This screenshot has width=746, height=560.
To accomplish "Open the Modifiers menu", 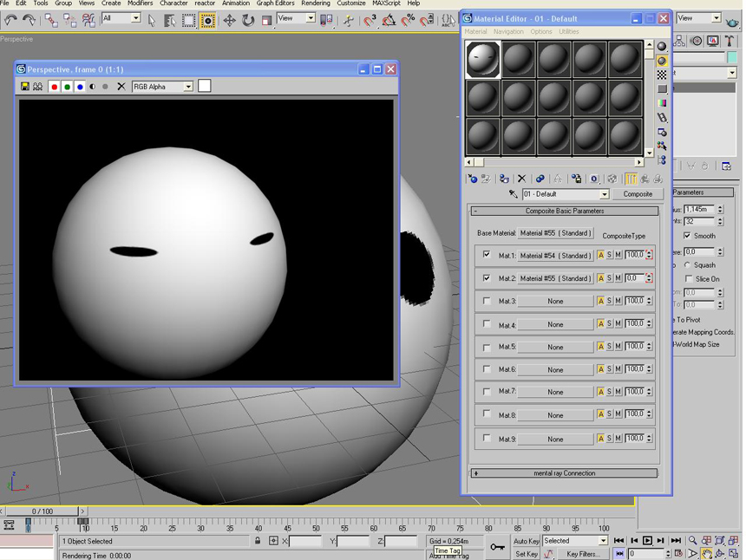I will point(140,3).
